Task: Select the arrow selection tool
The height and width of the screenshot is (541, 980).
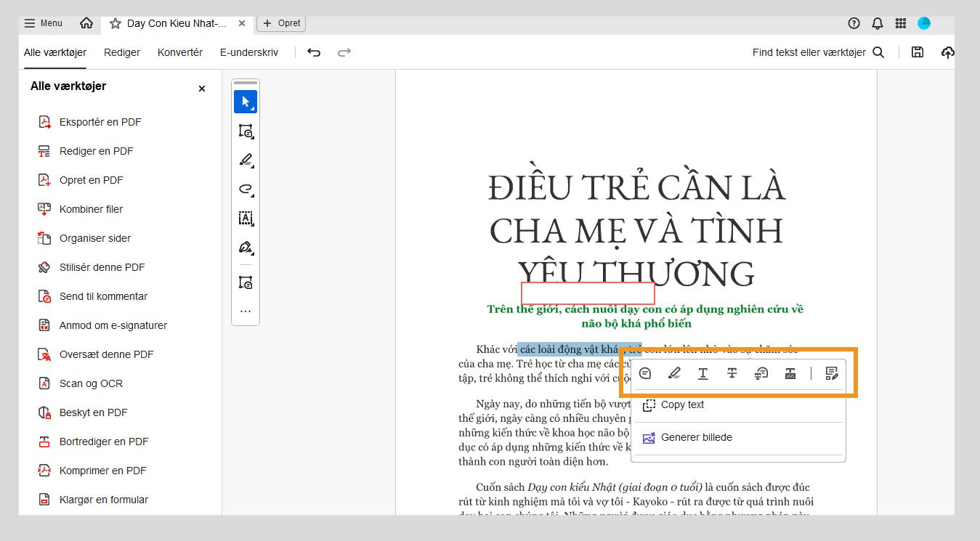Action: pyautogui.click(x=245, y=102)
